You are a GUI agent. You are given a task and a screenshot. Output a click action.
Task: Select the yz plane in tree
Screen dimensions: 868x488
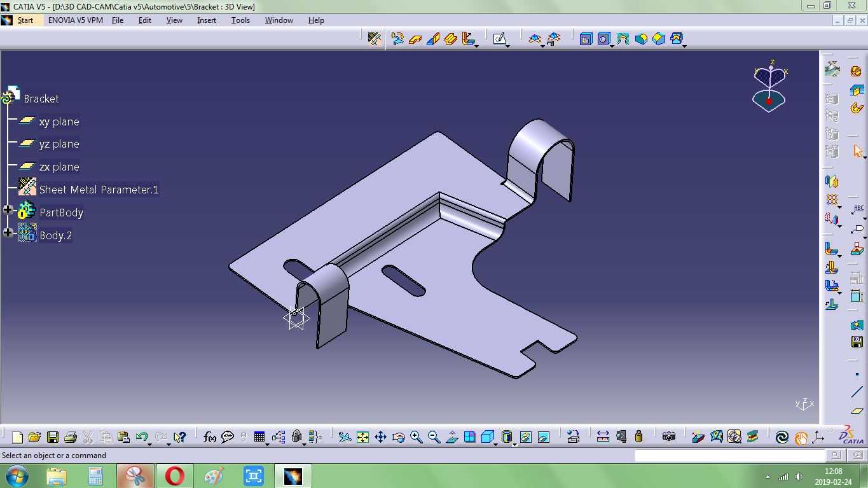tap(59, 144)
